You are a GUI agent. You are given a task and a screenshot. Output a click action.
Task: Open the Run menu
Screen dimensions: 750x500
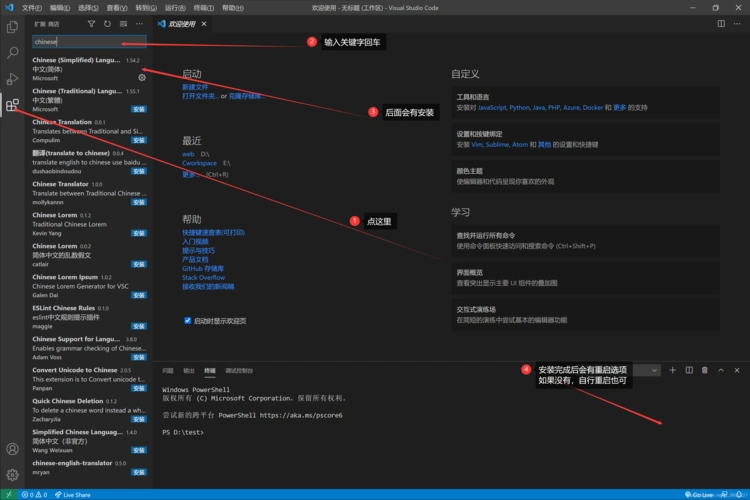[175, 8]
